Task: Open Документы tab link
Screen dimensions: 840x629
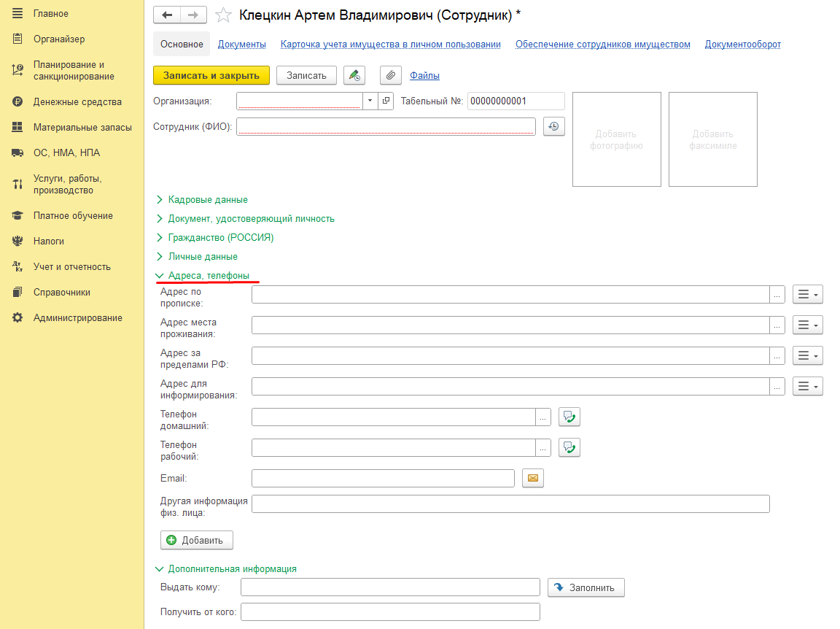Action: click(241, 45)
